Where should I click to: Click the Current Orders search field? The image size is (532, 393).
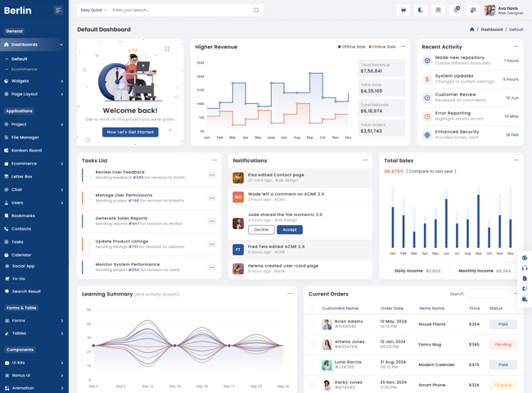tap(488, 294)
